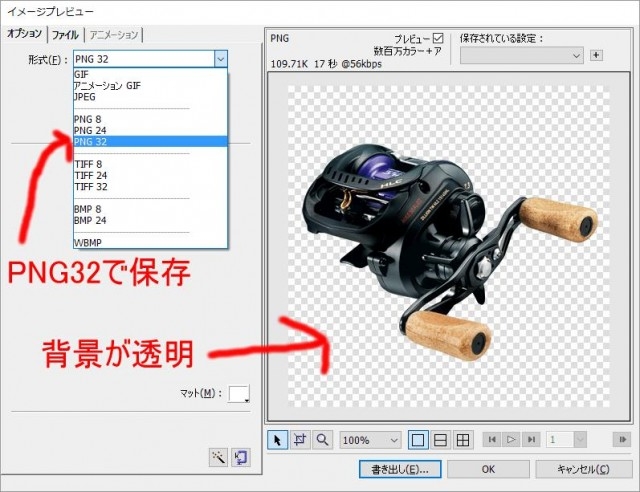The image size is (640, 492).
Task: Jump to last animation frame
Action: click(531, 440)
